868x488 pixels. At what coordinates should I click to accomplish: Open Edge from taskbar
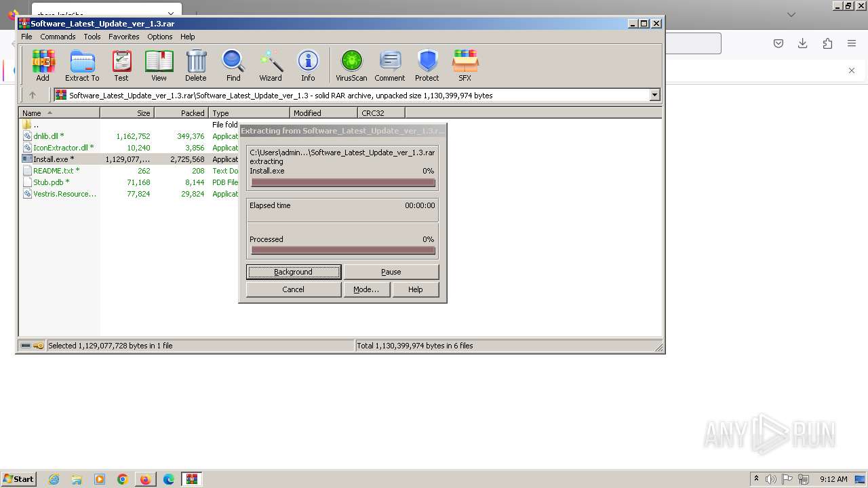169,479
